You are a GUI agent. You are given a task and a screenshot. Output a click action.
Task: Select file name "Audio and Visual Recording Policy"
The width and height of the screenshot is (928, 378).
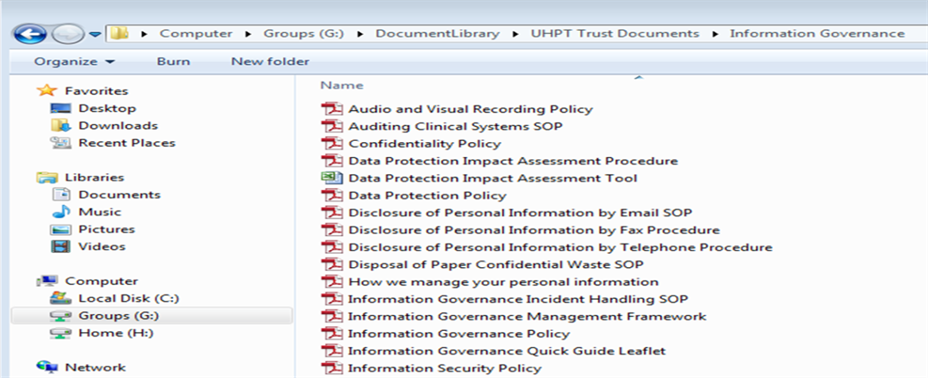click(x=471, y=109)
